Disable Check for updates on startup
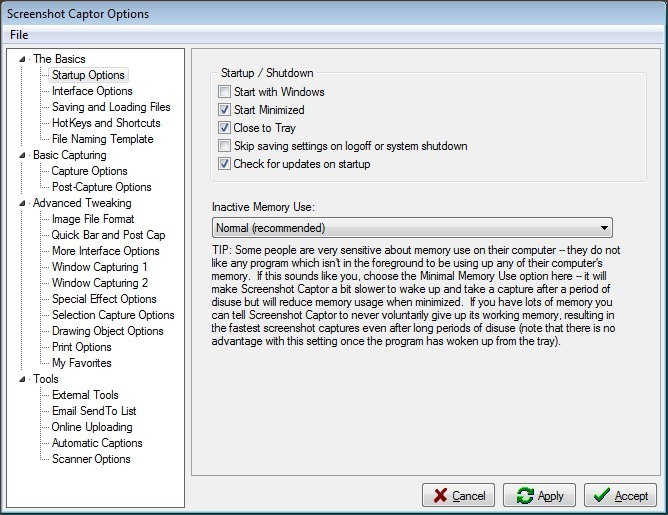The image size is (668, 515). pyautogui.click(x=225, y=164)
